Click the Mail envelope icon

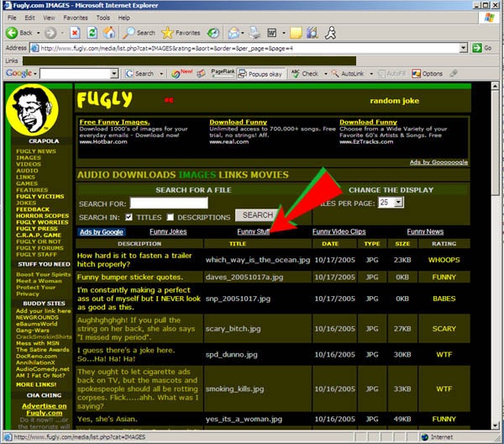point(234,33)
